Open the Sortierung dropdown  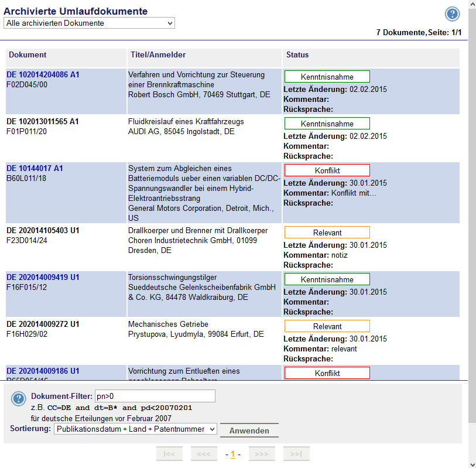135,429
